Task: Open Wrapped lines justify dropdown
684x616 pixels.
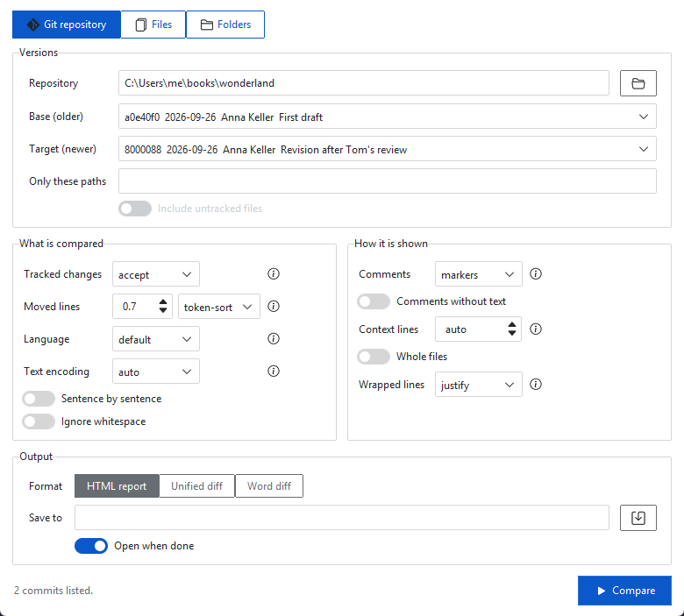Action: coord(479,384)
